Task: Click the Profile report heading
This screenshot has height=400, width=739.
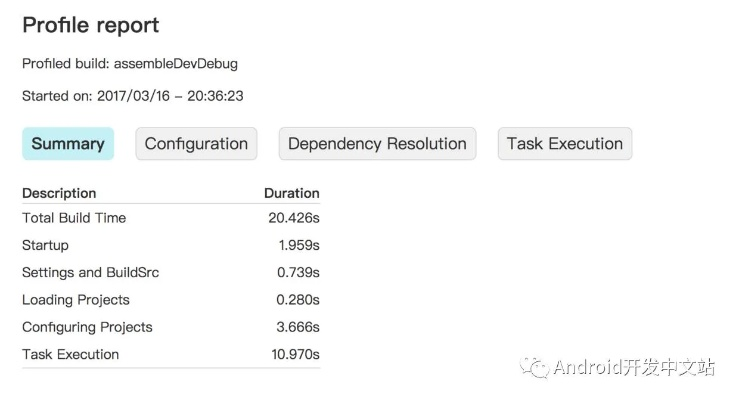Action: pos(90,25)
